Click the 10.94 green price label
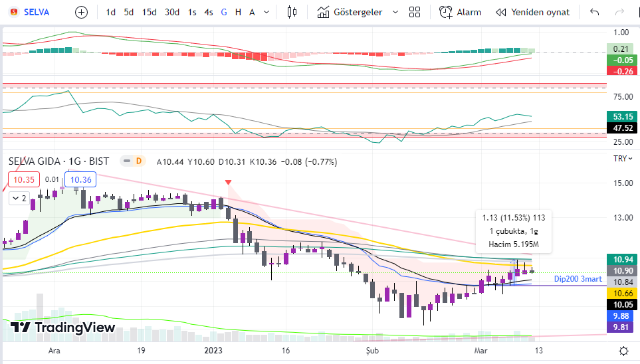 pyautogui.click(x=623, y=260)
